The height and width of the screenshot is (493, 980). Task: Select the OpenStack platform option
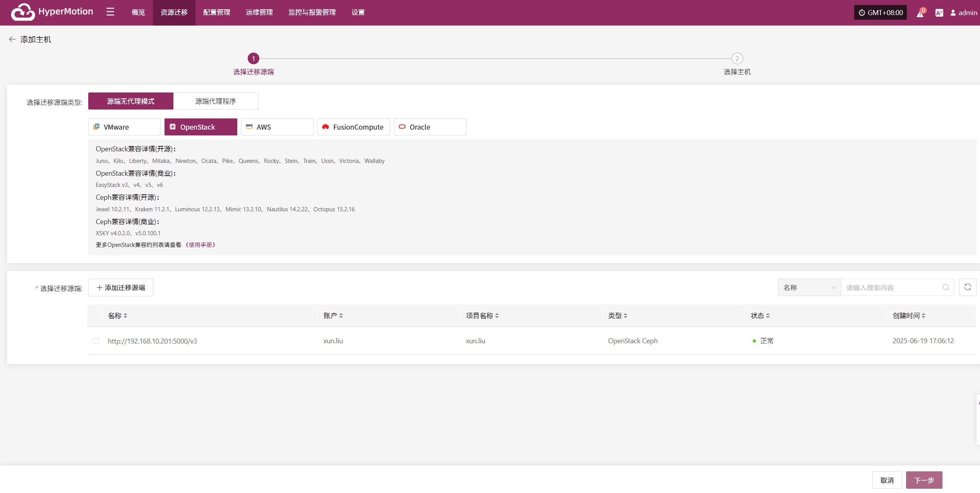point(200,127)
